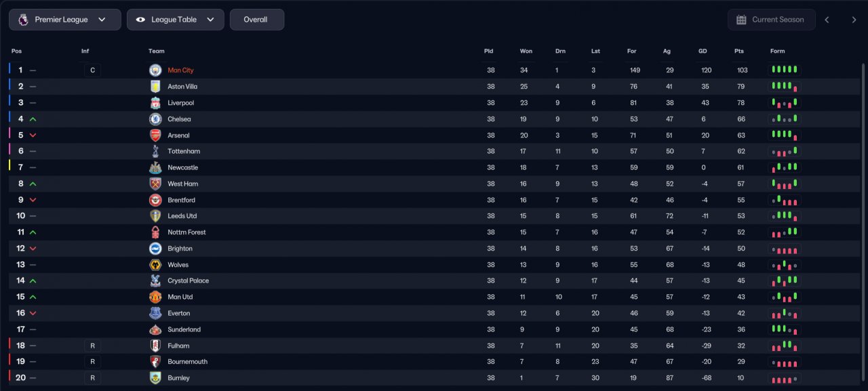Sort table by Pts column header

pyautogui.click(x=738, y=52)
